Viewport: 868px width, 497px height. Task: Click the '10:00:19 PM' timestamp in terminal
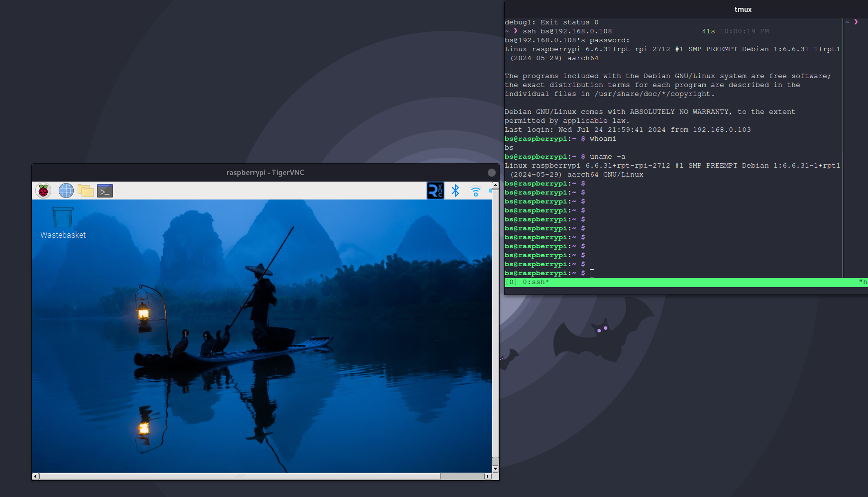tap(744, 31)
